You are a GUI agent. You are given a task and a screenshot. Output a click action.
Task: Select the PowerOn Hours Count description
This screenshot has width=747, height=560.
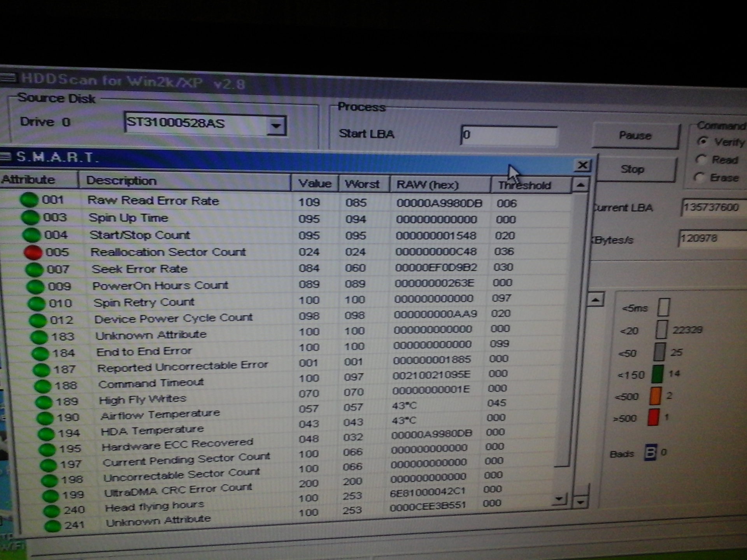(x=160, y=285)
